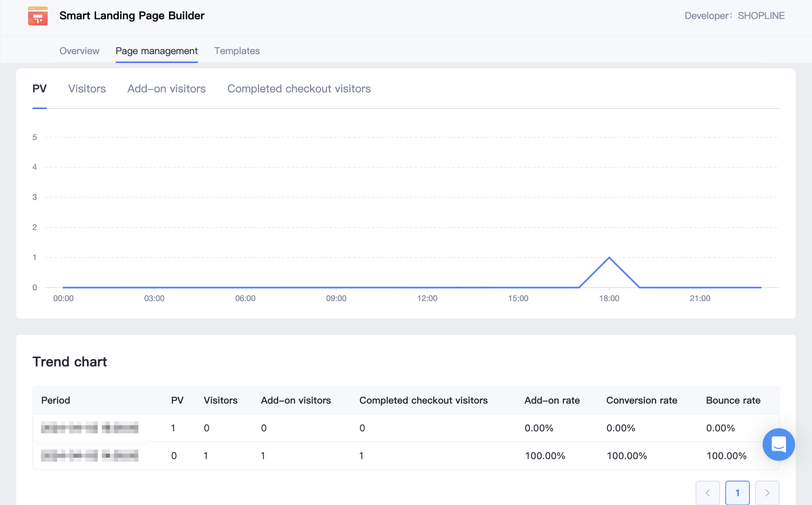Screen dimensions: 812x505
Task: Show the Visitors chart tab
Action: pyautogui.click(x=87, y=89)
